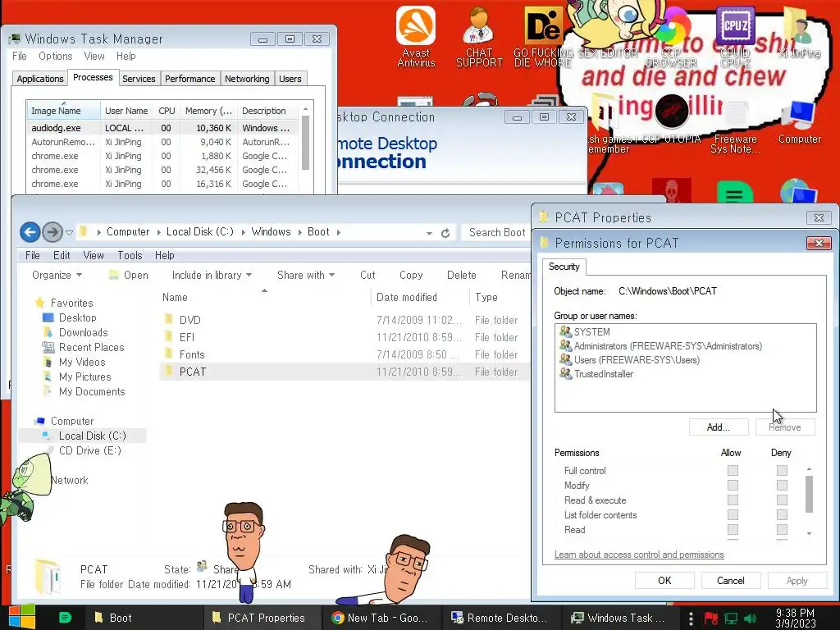Show hidden tray icons
The height and width of the screenshot is (630, 840).
(x=691, y=619)
